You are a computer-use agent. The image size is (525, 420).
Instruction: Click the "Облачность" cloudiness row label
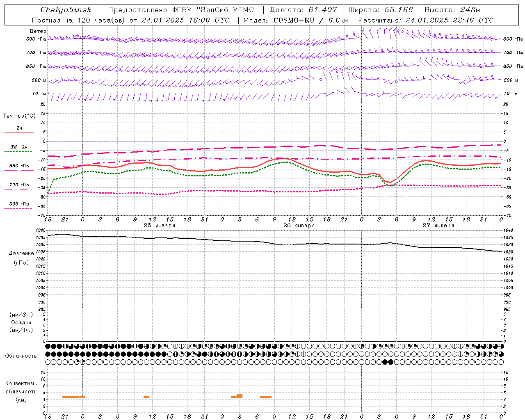coord(21,356)
